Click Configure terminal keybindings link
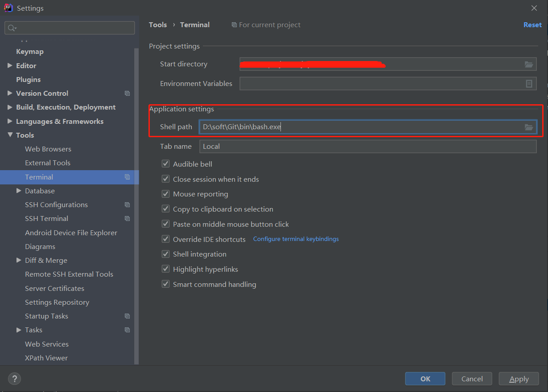This screenshot has width=548, height=392. tap(296, 239)
